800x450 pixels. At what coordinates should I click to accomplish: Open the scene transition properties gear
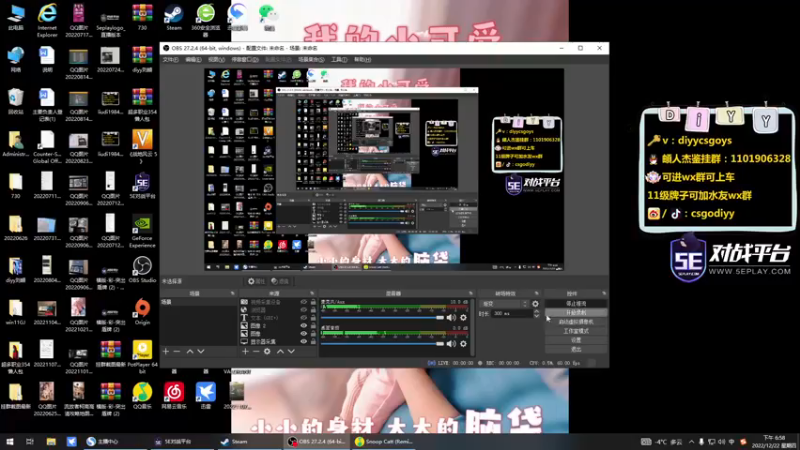[x=535, y=304]
